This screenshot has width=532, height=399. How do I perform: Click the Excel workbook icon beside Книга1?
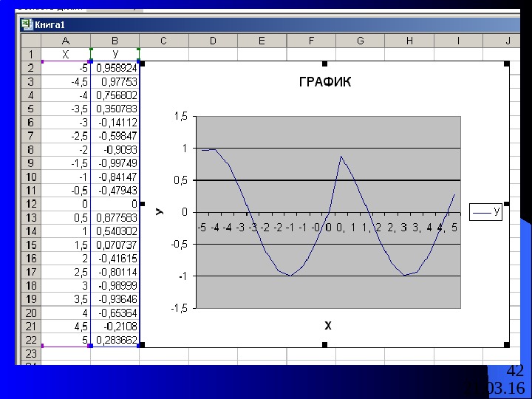point(27,24)
